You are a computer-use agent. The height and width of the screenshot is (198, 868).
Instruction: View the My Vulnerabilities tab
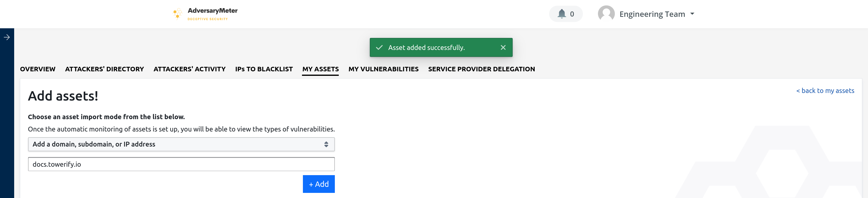coord(383,69)
